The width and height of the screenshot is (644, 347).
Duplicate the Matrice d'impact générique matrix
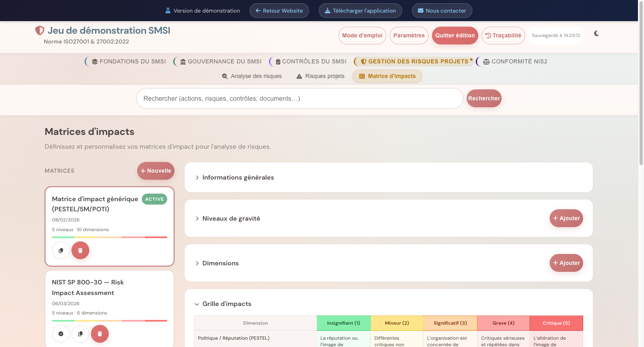click(x=61, y=250)
